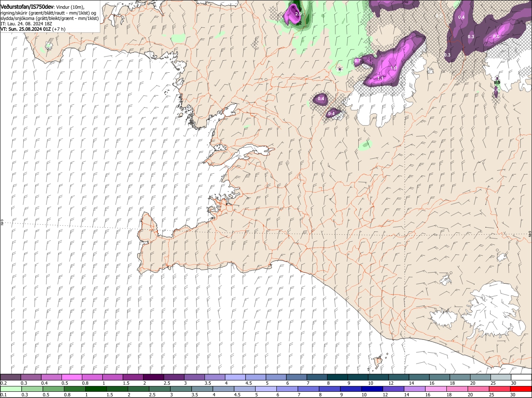Click the 3 gray-green swatch in lower legend row
The height and width of the screenshot is (398, 532).
point(181,389)
